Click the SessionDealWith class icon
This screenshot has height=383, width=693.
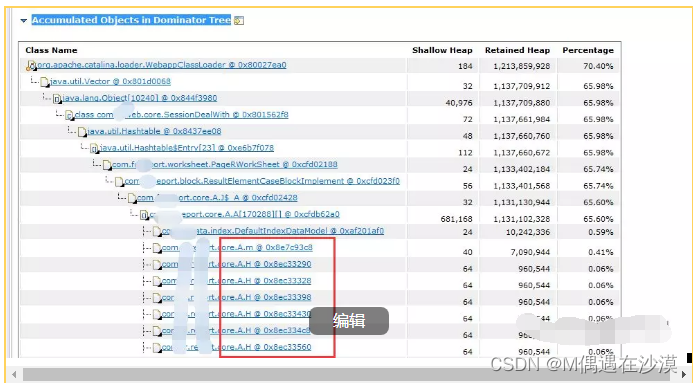pos(69,115)
